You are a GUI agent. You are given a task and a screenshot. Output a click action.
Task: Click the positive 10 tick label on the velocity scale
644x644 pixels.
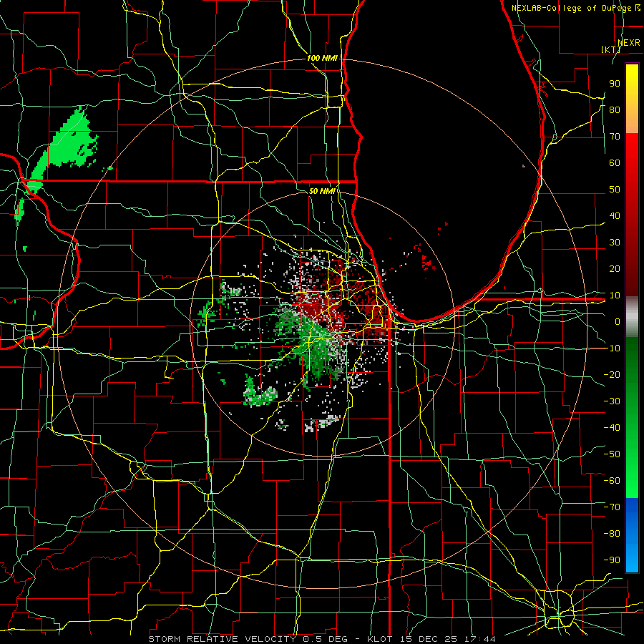pyautogui.click(x=615, y=296)
